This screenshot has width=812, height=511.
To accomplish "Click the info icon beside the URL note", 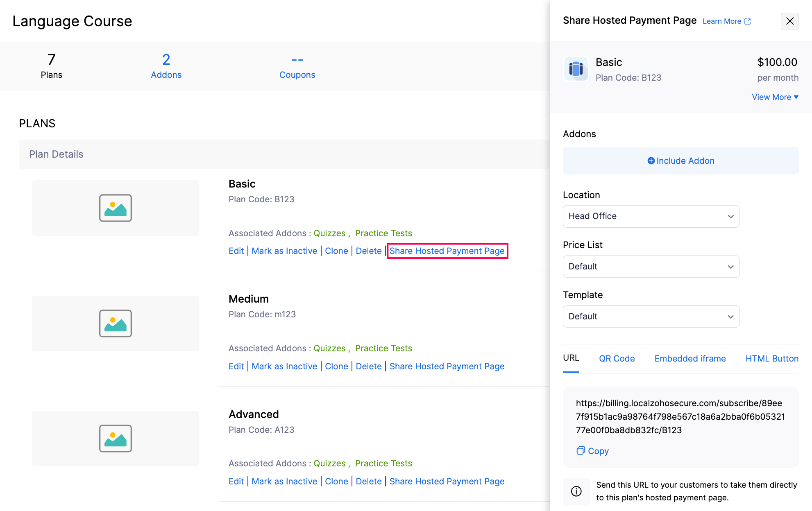I will tap(576, 491).
